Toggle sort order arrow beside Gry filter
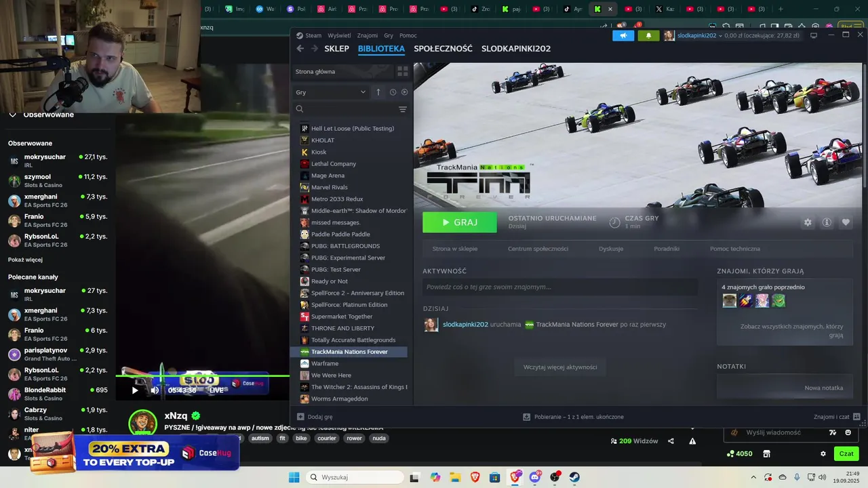868x488 pixels. [378, 92]
